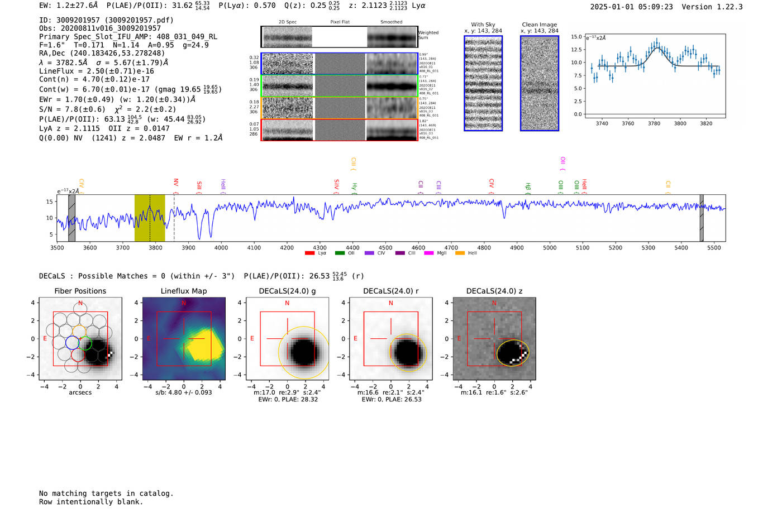Screen dimensions: 782x532
Task: Open the emission line fit plot
Action: pyautogui.click(x=655, y=76)
